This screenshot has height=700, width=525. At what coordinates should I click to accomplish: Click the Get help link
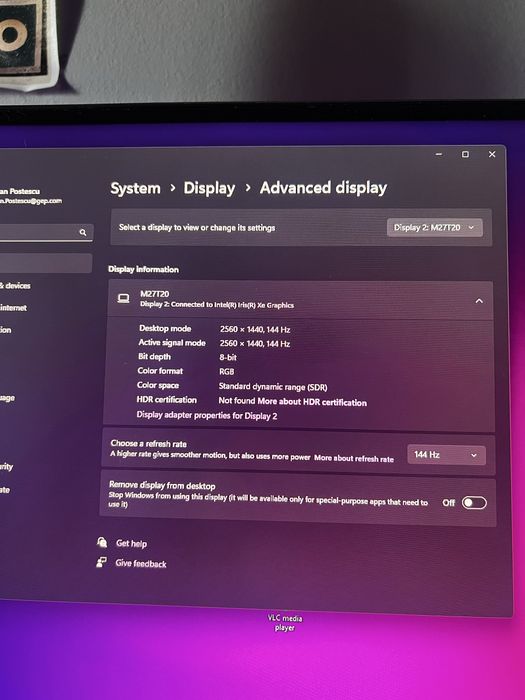[x=131, y=543]
